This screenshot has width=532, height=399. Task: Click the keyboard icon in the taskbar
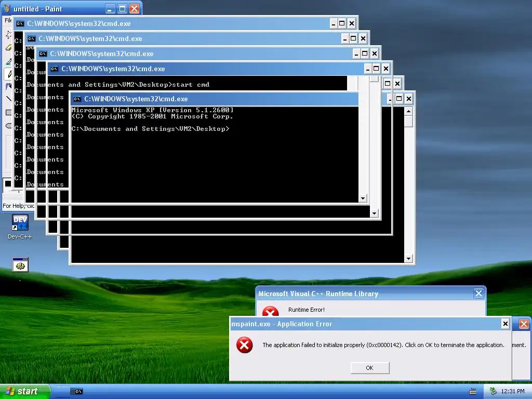coord(473,392)
